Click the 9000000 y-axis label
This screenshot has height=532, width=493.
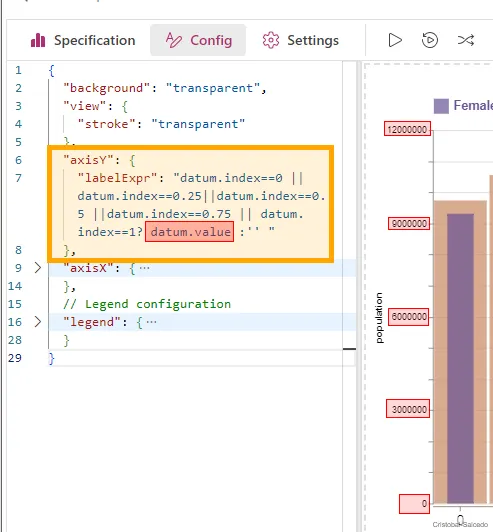coord(409,223)
